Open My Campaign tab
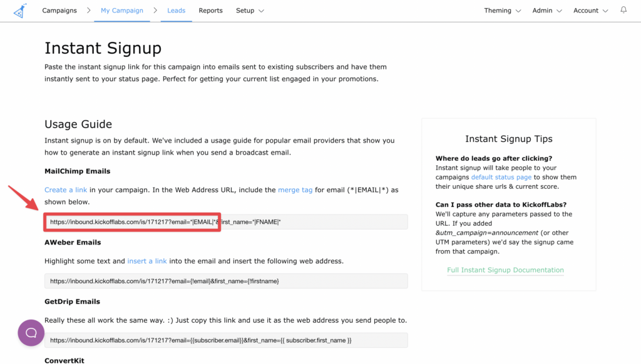The height and width of the screenshot is (364, 641). pos(122,11)
